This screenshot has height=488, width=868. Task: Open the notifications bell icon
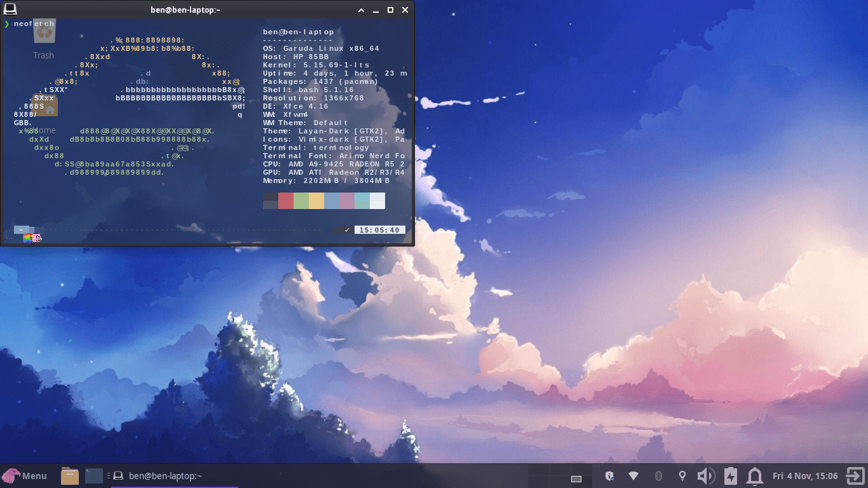(x=755, y=475)
